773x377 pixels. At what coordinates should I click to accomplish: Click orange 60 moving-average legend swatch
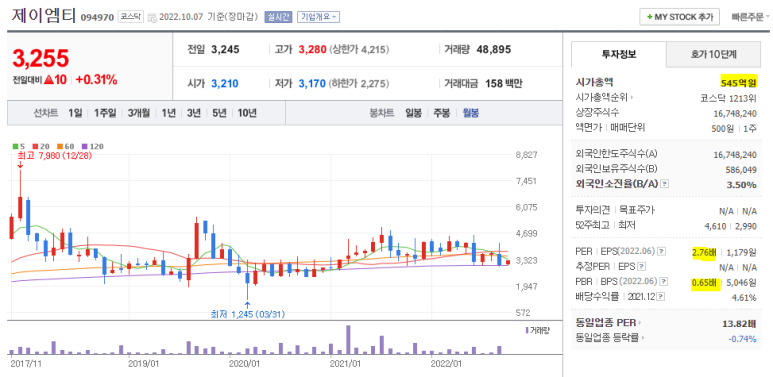coord(59,146)
